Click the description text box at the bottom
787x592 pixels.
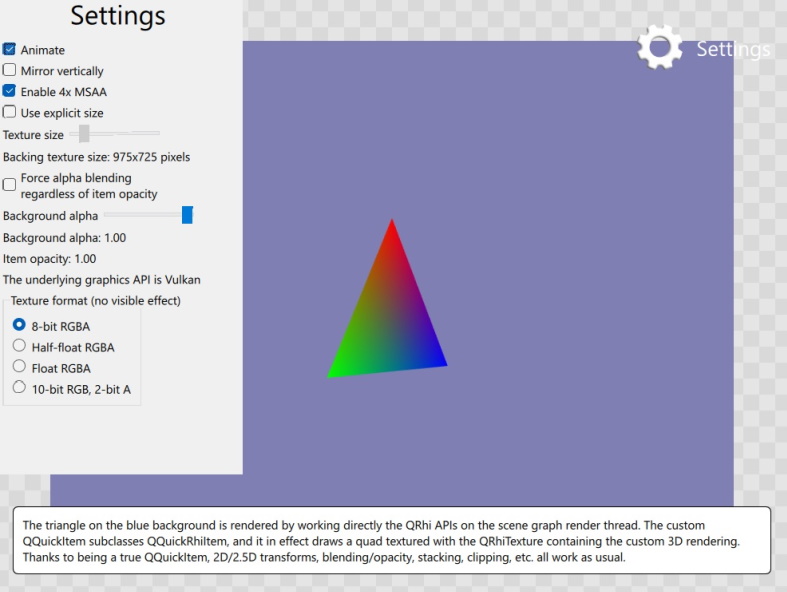[392, 541]
